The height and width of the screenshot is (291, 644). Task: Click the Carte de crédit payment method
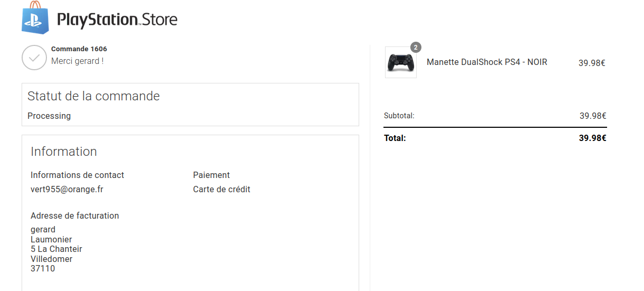pyautogui.click(x=222, y=189)
